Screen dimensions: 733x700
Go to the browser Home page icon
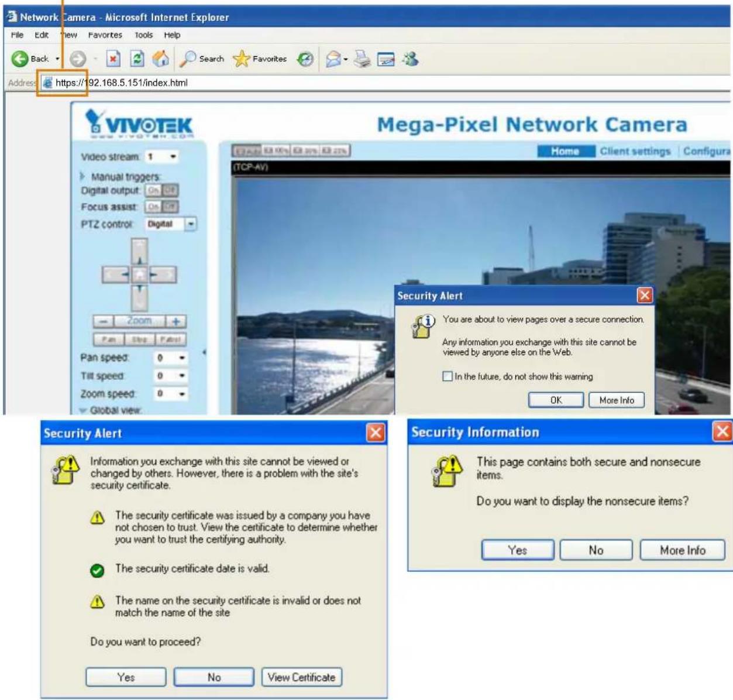160,58
